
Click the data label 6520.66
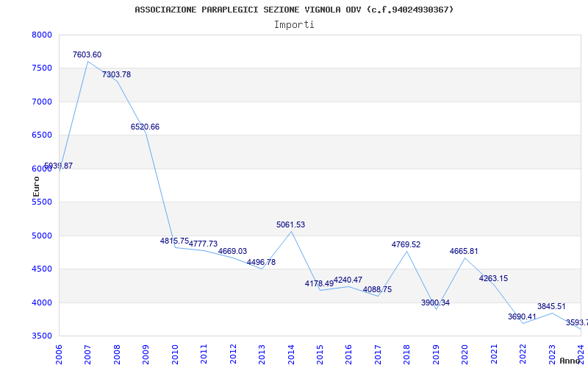click(145, 127)
